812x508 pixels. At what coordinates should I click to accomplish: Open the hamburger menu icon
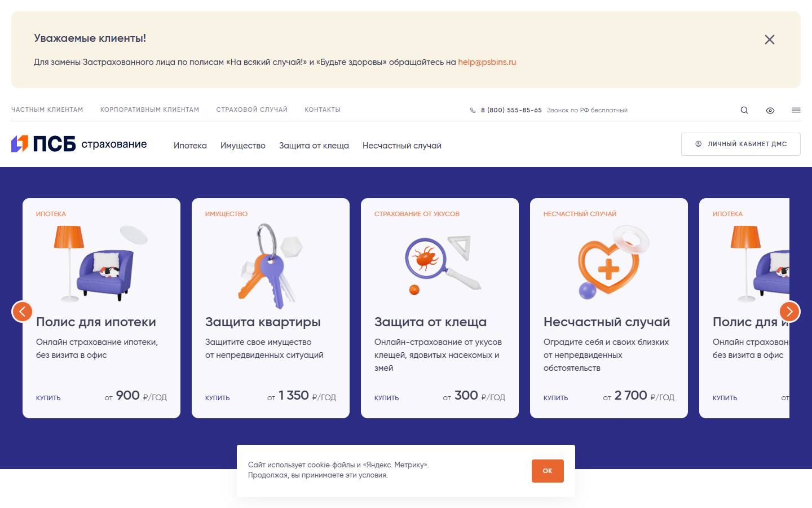[796, 110]
